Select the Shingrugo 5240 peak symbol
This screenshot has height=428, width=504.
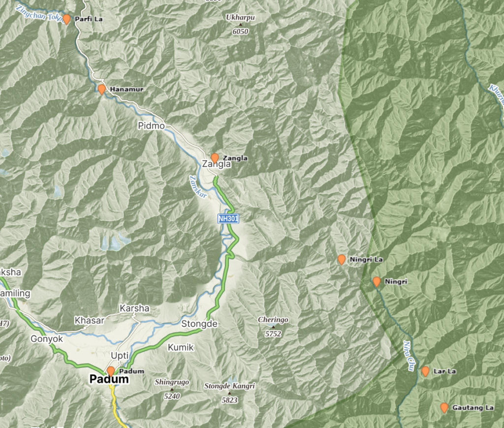pyautogui.click(x=172, y=389)
